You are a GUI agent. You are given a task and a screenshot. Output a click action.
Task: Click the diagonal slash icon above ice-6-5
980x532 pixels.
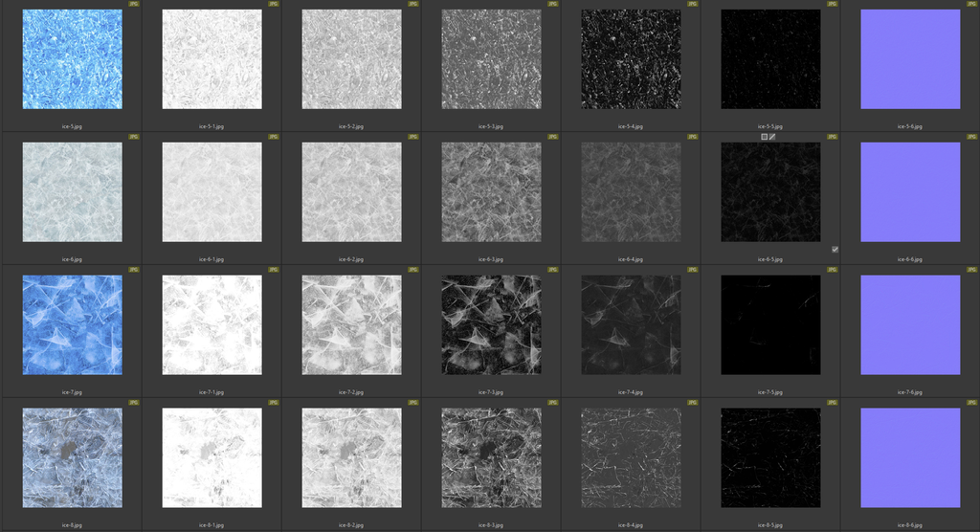pyautogui.click(x=772, y=137)
